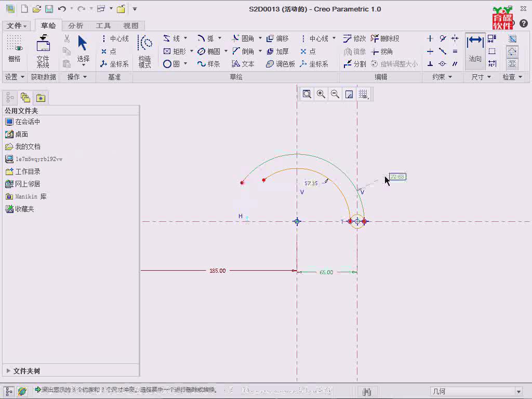Toggle the 栅格 grid display
532x399 pixels.
[x=14, y=49]
